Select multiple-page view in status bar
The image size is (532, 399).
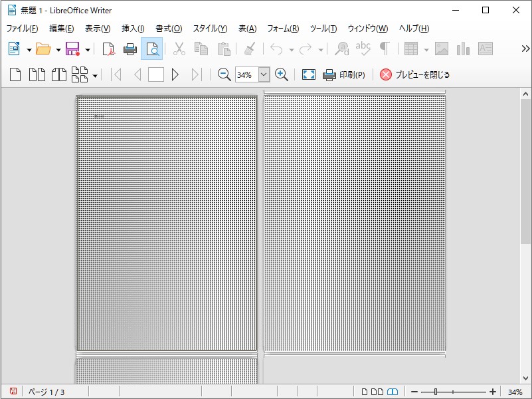tap(377, 392)
